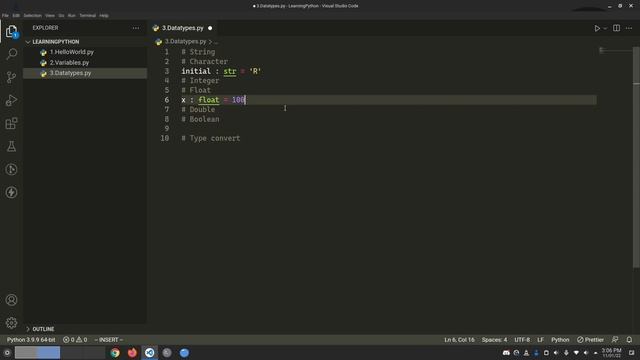Close the unsaved 3.Datatypes.py tab dot

[x=210, y=28]
